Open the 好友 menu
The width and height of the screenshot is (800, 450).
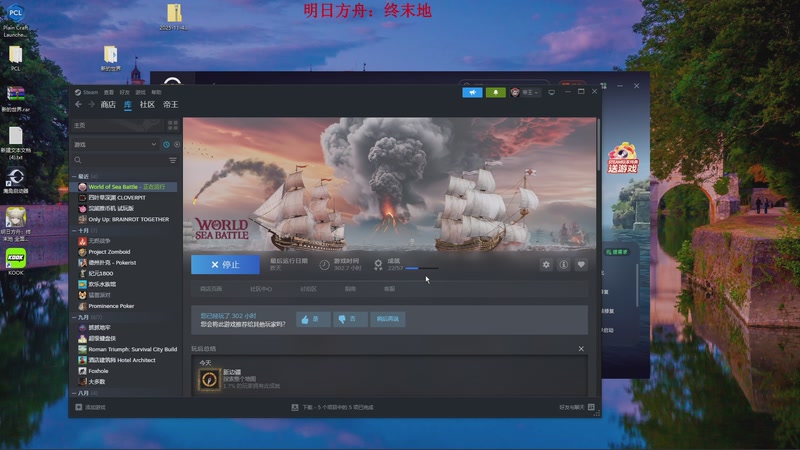tap(124, 92)
